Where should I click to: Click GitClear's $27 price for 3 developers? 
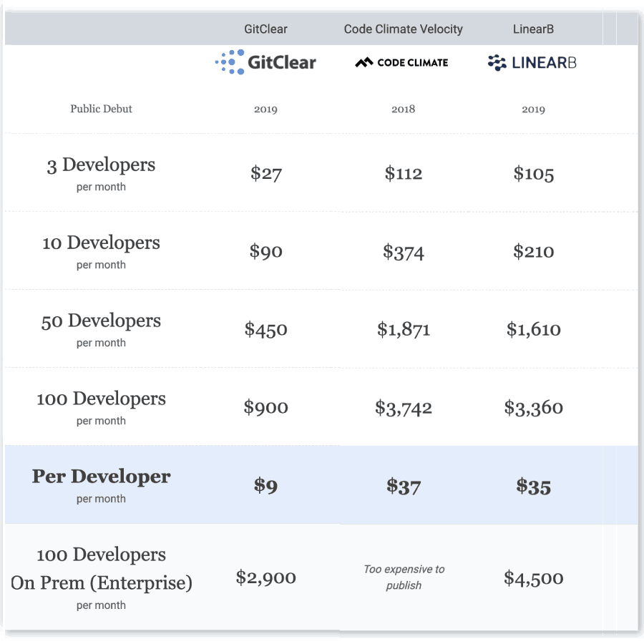coord(265,173)
